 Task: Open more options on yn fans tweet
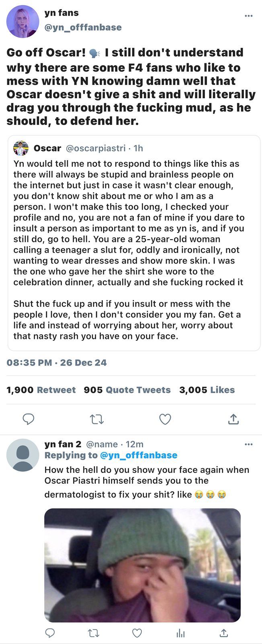(x=249, y=16)
